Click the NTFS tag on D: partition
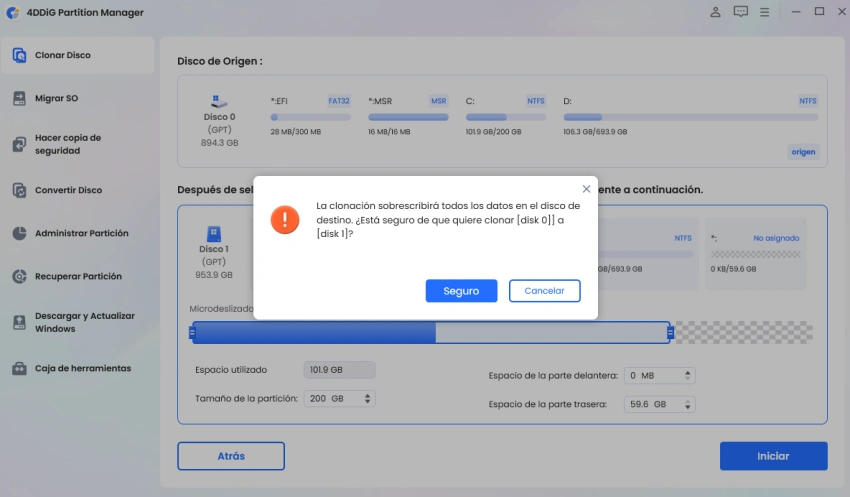Image resolution: width=850 pixels, height=497 pixels. tap(808, 101)
